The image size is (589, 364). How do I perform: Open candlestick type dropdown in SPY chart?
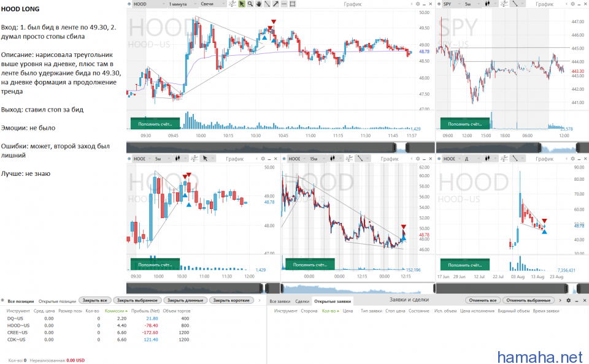coord(491,4)
